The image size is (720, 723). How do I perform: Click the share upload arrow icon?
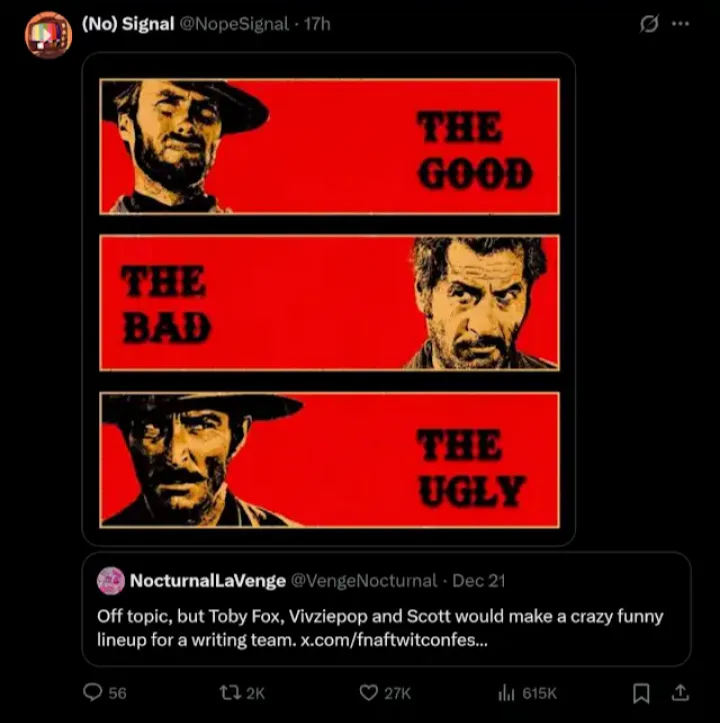pos(680,692)
